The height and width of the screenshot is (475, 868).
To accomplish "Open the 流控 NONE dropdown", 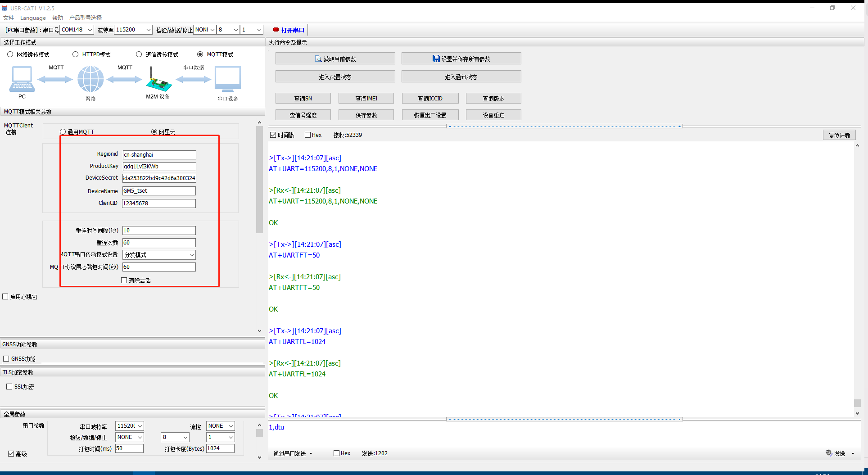I will pos(231,426).
